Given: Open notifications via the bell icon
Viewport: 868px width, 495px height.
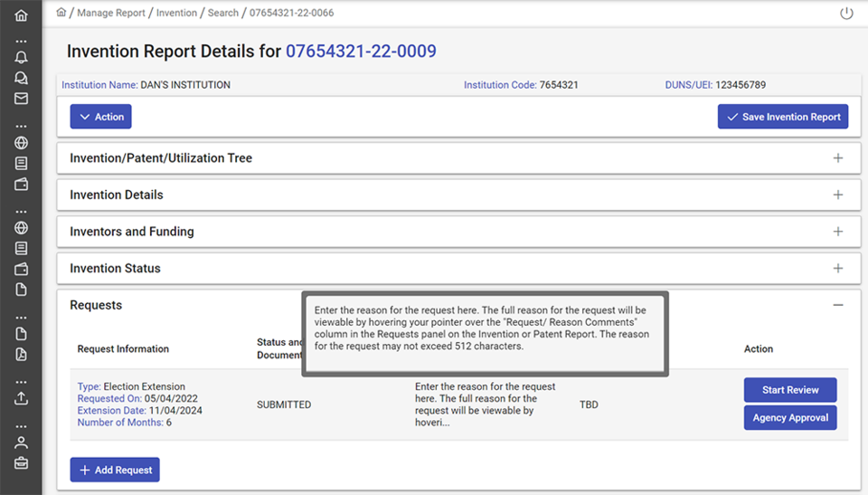Looking at the screenshot, I should [x=21, y=57].
